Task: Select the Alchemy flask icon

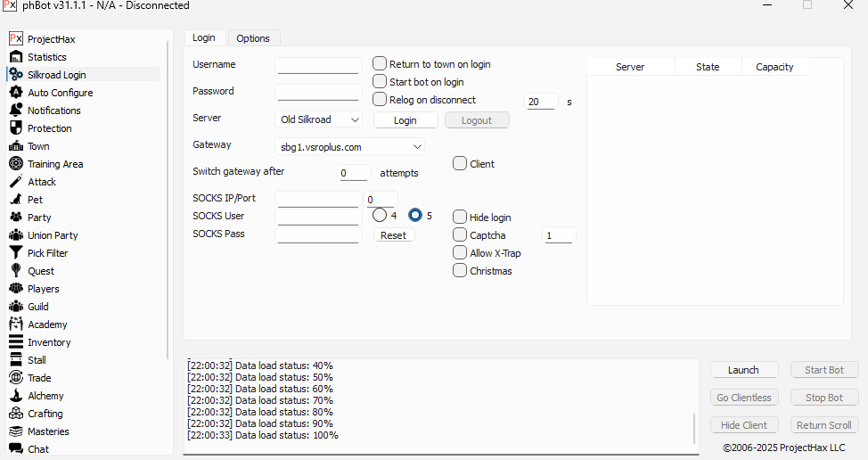Action: point(15,396)
